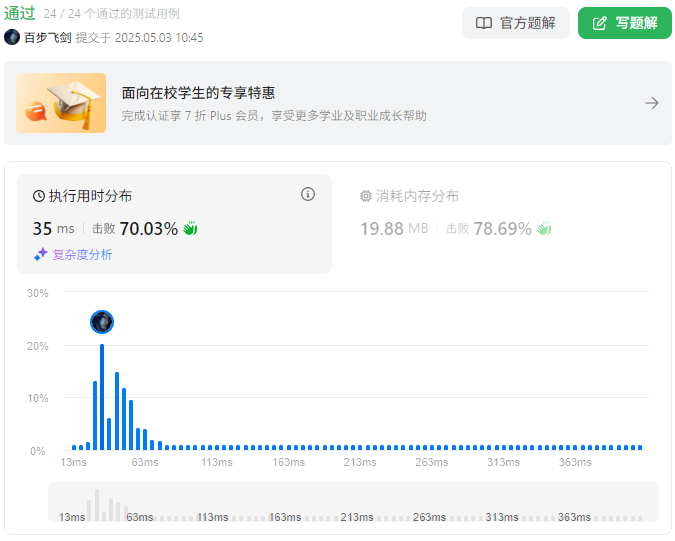Image resolution: width=675 pixels, height=541 pixels.
Task: Click the 通过 accepted status text
Action: pyautogui.click(x=19, y=13)
